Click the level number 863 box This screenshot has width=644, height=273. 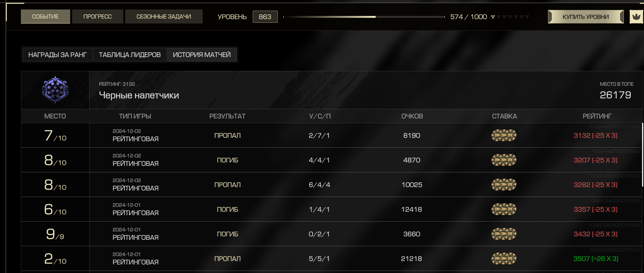tap(265, 17)
